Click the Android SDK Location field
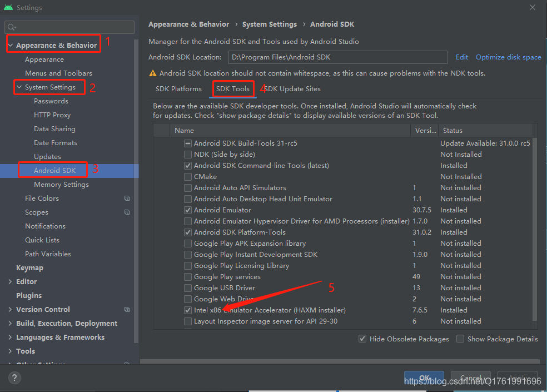This screenshot has height=392, width=547. [x=337, y=57]
